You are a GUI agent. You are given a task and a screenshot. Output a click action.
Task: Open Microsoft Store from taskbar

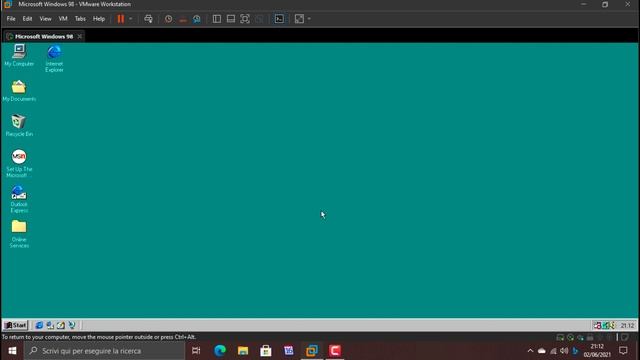(x=266, y=351)
